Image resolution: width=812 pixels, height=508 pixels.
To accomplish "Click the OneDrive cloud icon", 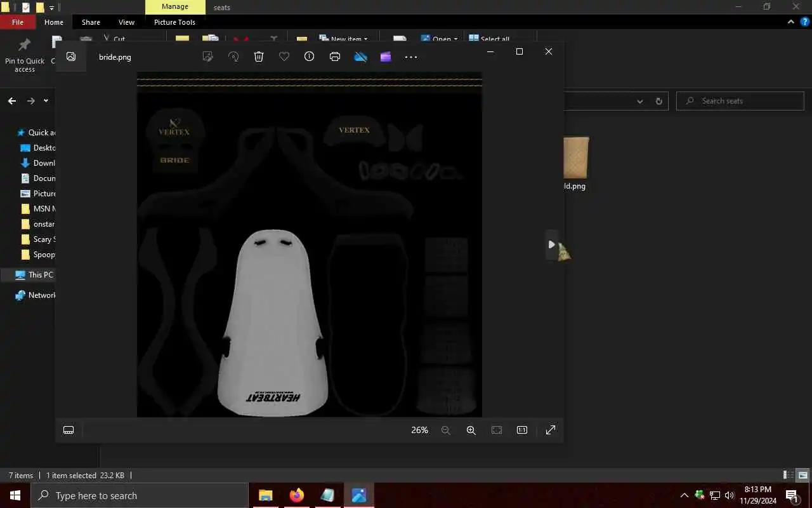I will coord(360,57).
